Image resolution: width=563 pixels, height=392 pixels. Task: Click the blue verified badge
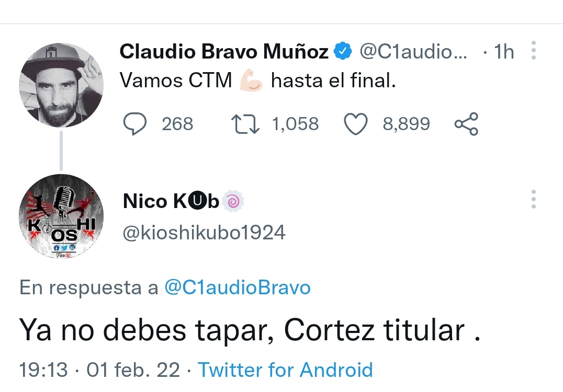(343, 52)
